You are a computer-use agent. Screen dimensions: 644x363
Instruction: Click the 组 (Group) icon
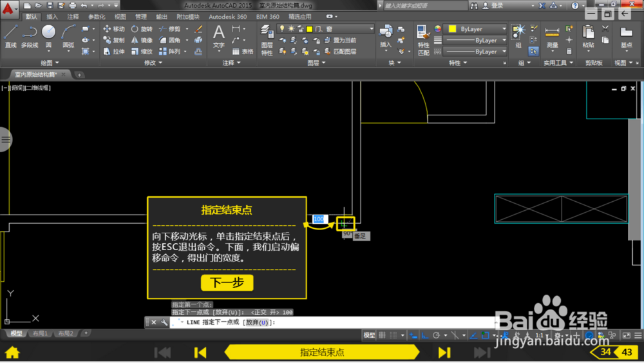coord(518,36)
